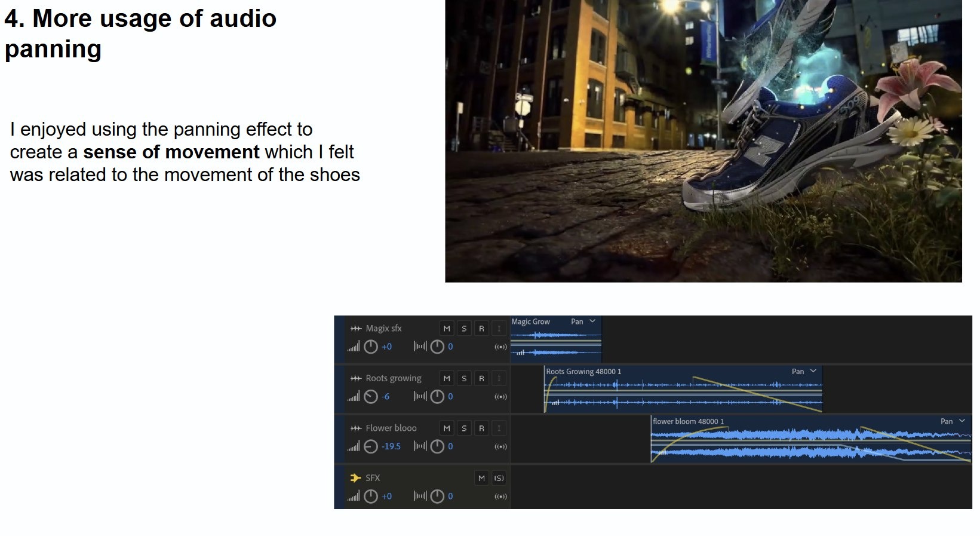Viewport: 980px width, 536px height.
Task: Click the Solo safe (S) button on SFX
Action: pos(499,478)
